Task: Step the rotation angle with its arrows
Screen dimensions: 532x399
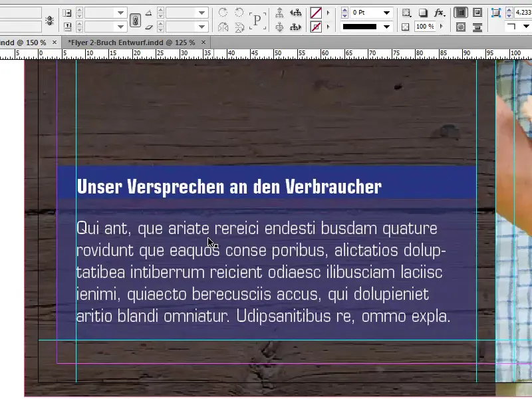Action: (x=161, y=13)
